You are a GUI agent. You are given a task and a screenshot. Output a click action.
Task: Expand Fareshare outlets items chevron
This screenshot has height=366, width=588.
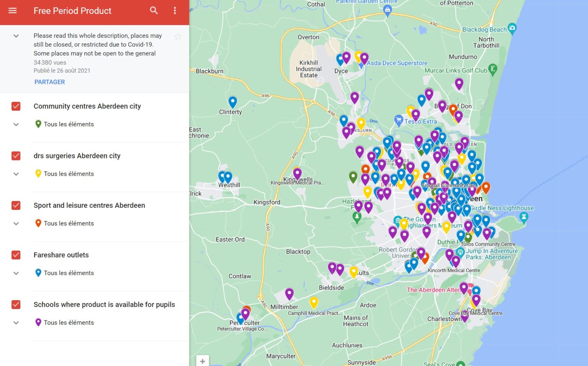[x=16, y=273]
